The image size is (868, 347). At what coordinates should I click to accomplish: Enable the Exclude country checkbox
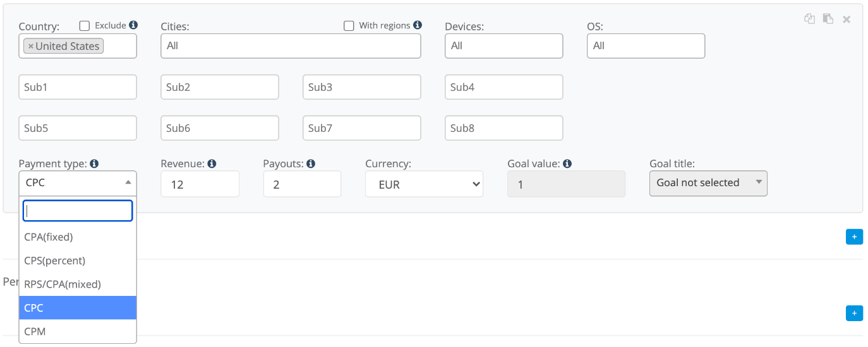[85, 26]
